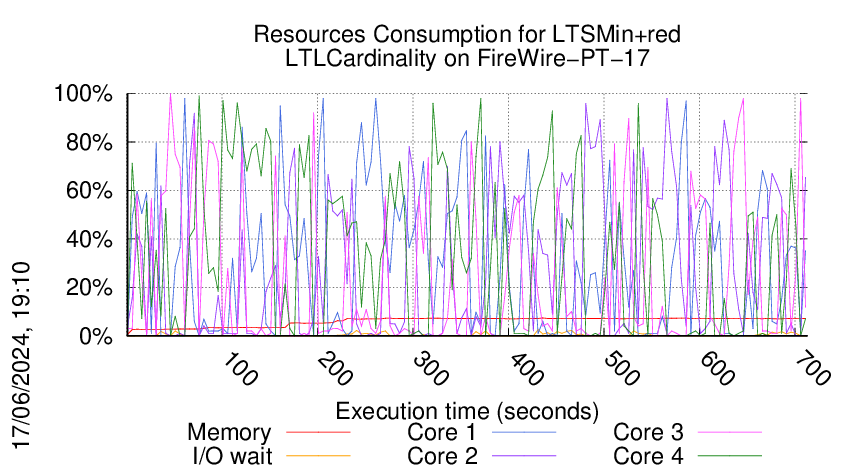Click the 60% y-axis label
Viewport: 850px width, 475px height.
click(89, 191)
